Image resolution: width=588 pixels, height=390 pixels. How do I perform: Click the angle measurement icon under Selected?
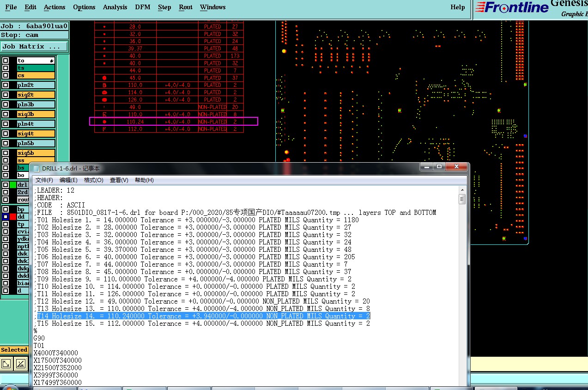point(21,364)
